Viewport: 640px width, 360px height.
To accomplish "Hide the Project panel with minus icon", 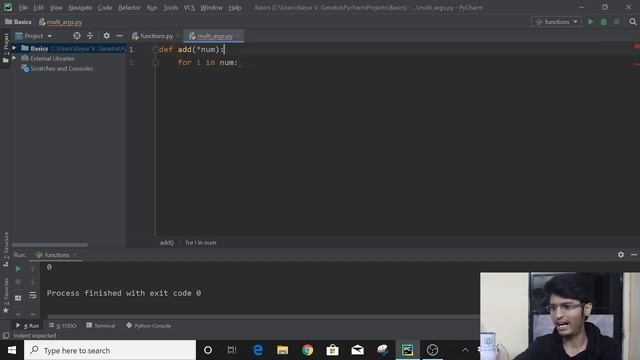I will pyautogui.click(x=120, y=36).
